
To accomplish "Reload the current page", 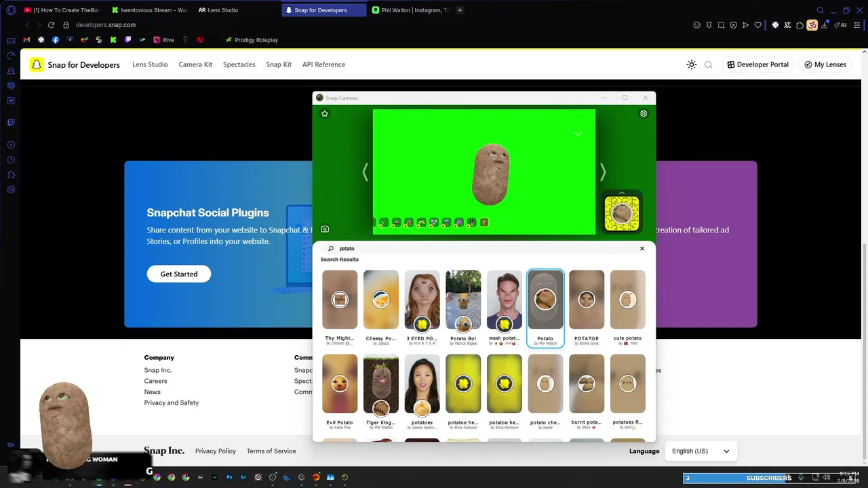I will click(x=51, y=25).
